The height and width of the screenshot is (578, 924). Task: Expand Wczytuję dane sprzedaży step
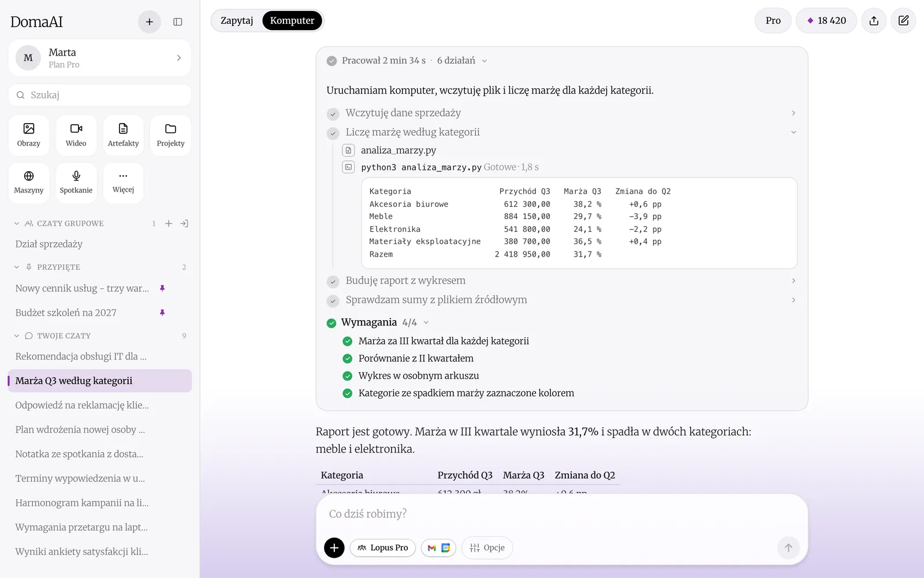[x=561, y=113]
